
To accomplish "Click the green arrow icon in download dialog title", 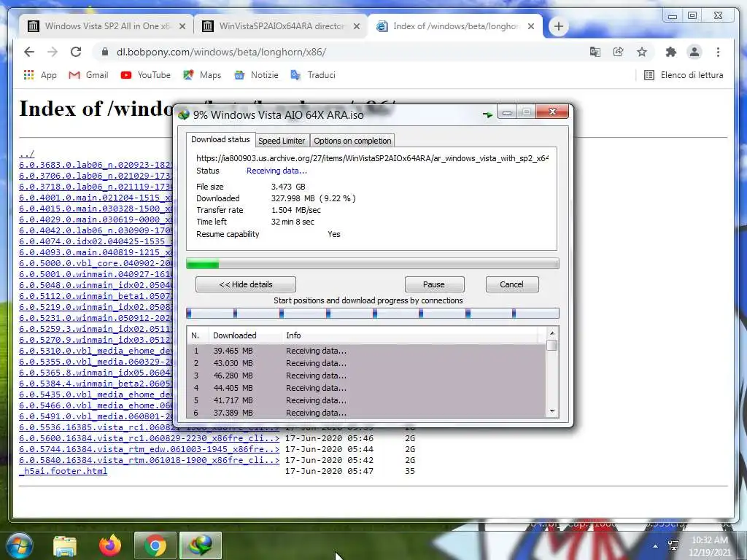I will tap(487, 114).
